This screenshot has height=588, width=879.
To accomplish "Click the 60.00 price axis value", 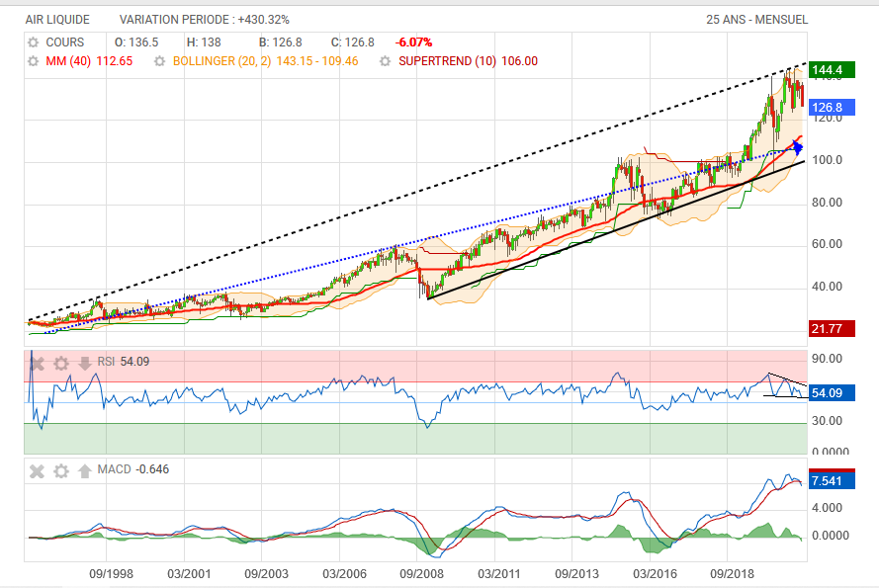I will (x=827, y=244).
